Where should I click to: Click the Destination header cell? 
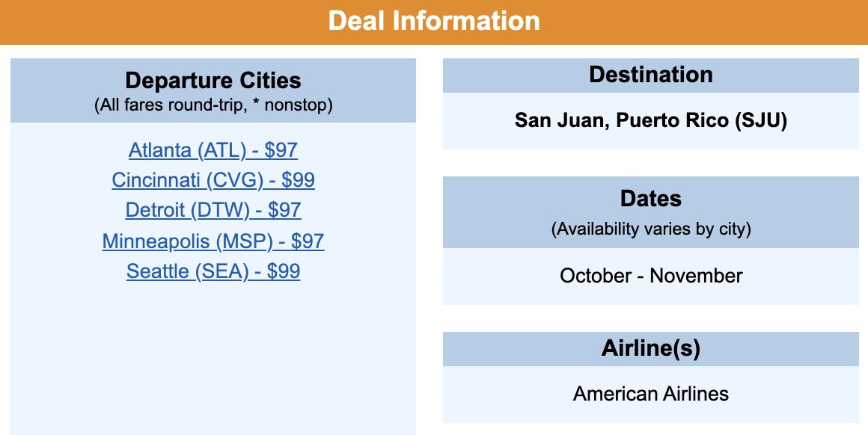pyautogui.click(x=651, y=75)
